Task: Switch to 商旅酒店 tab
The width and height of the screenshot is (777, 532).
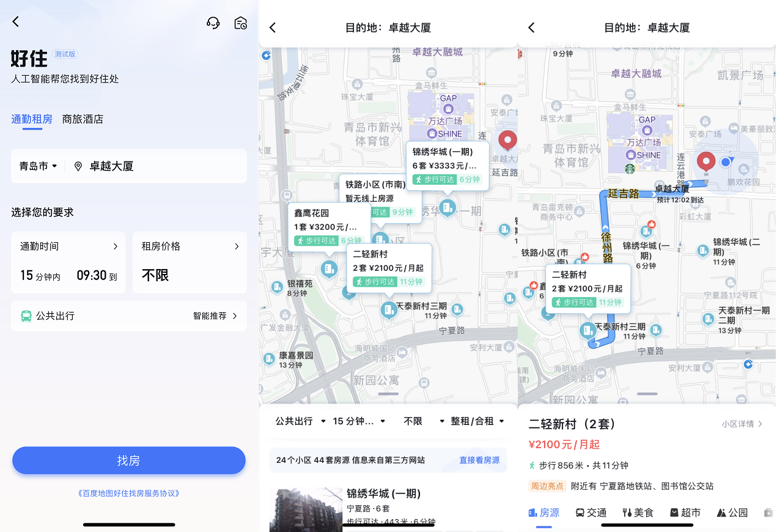Action: pos(83,119)
